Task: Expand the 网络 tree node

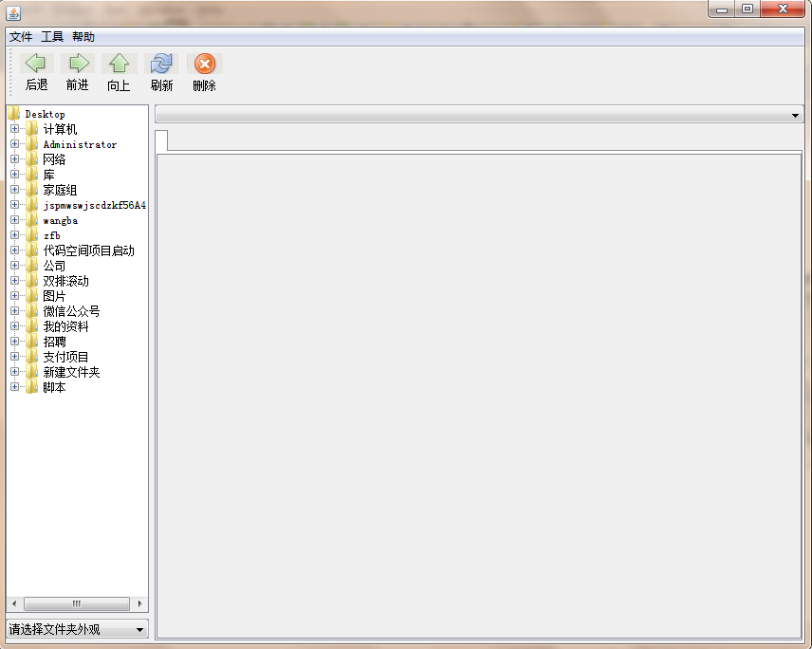Action: pyautogui.click(x=14, y=159)
